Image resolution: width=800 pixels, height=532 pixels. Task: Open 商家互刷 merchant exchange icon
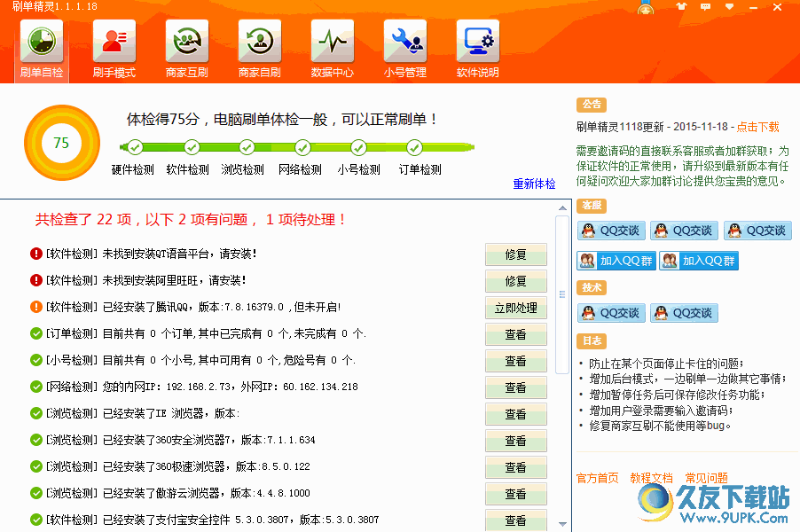pyautogui.click(x=187, y=42)
